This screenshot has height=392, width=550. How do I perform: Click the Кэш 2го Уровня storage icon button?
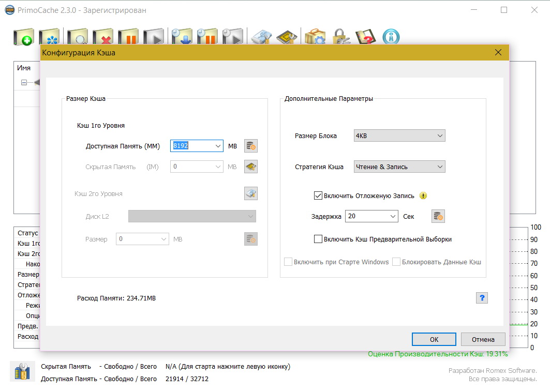[251, 193]
